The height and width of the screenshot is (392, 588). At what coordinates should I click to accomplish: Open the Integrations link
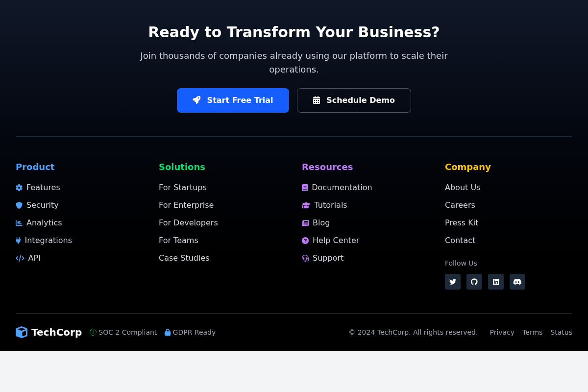pos(44,241)
